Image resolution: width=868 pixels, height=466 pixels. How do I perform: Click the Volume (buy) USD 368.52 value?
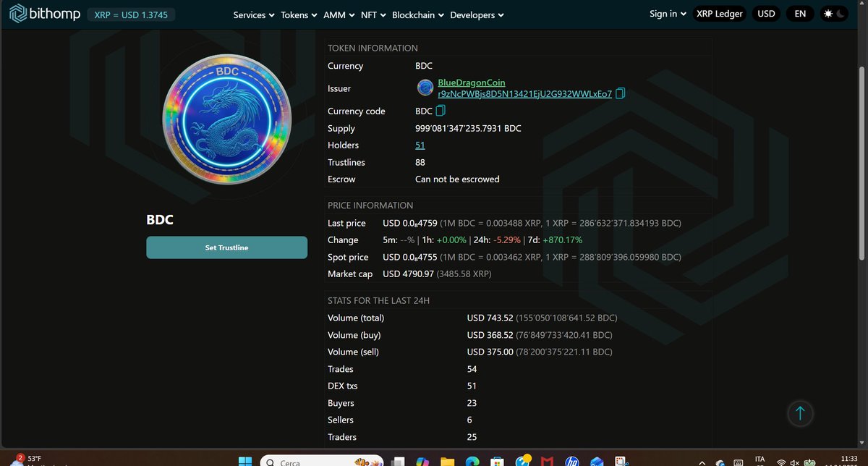pyautogui.click(x=490, y=335)
